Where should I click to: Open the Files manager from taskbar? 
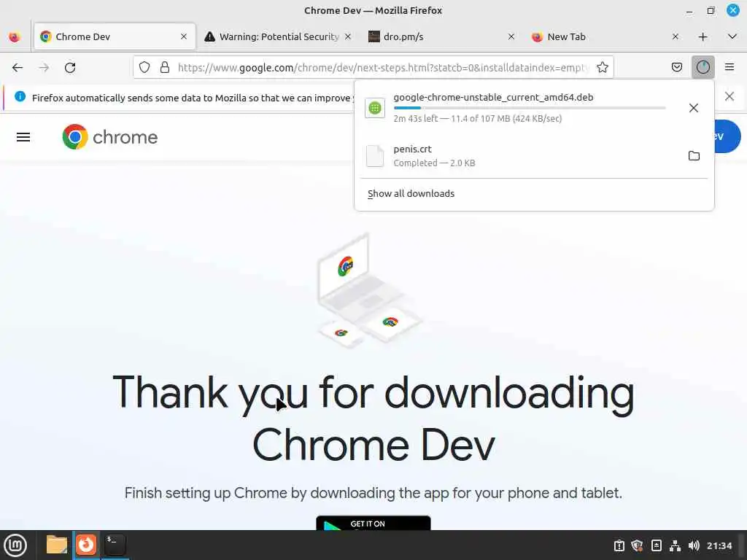[57, 545]
